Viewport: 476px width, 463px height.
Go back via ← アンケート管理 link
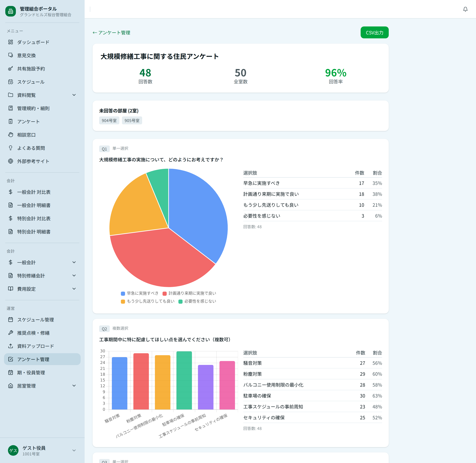point(111,33)
